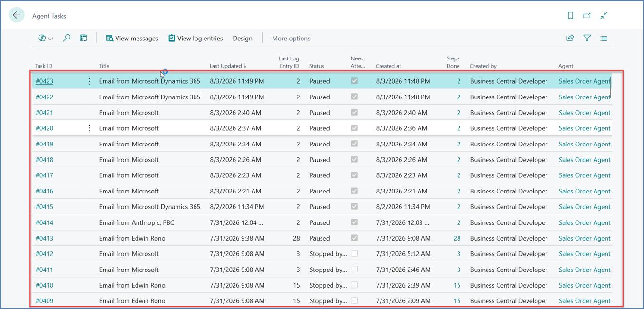Click Last Updated '8/3/2026 2:26 AM' cell
The height and width of the screenshot is (309, 644).
coord(235,160)
